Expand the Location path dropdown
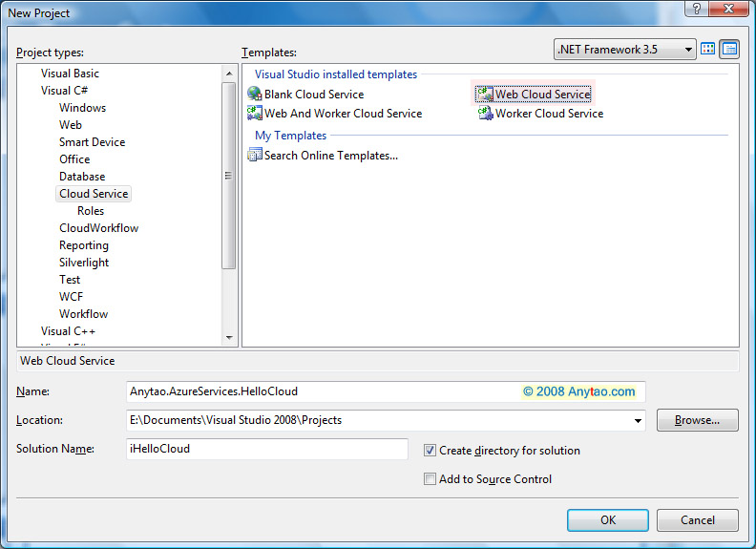Viewport: 756px width, 549px height. click(x=638, y=420)
